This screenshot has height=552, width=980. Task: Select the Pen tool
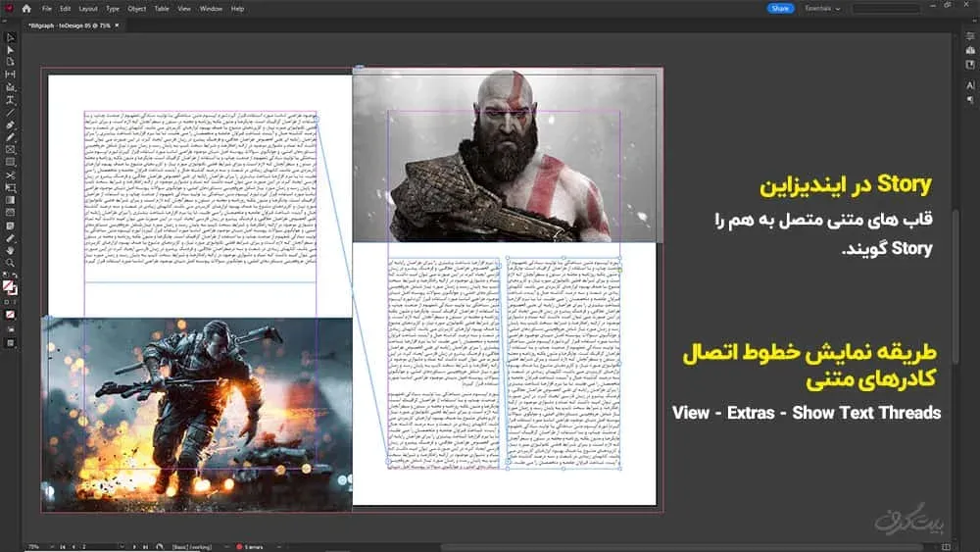point(10,125)
